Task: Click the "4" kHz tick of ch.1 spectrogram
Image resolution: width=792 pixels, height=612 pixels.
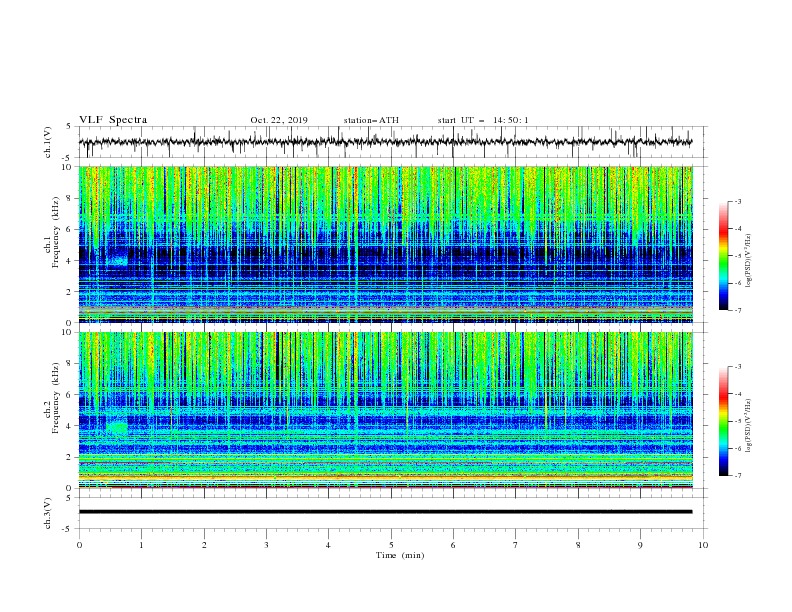Action: [70, 261]
